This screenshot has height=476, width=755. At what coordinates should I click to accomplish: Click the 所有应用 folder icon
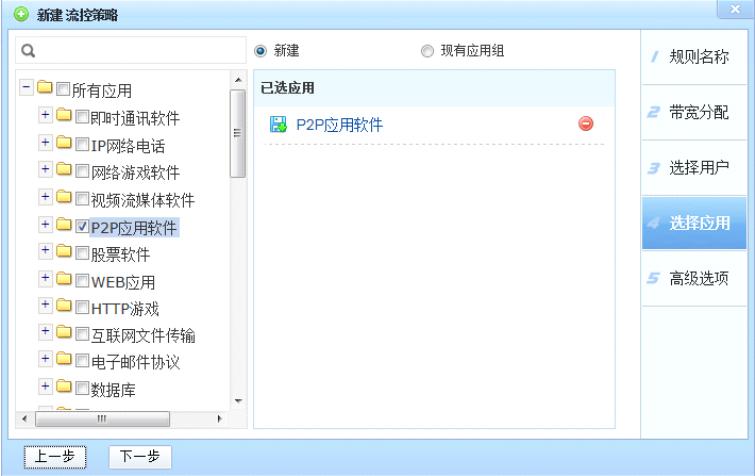coord(45,87)
